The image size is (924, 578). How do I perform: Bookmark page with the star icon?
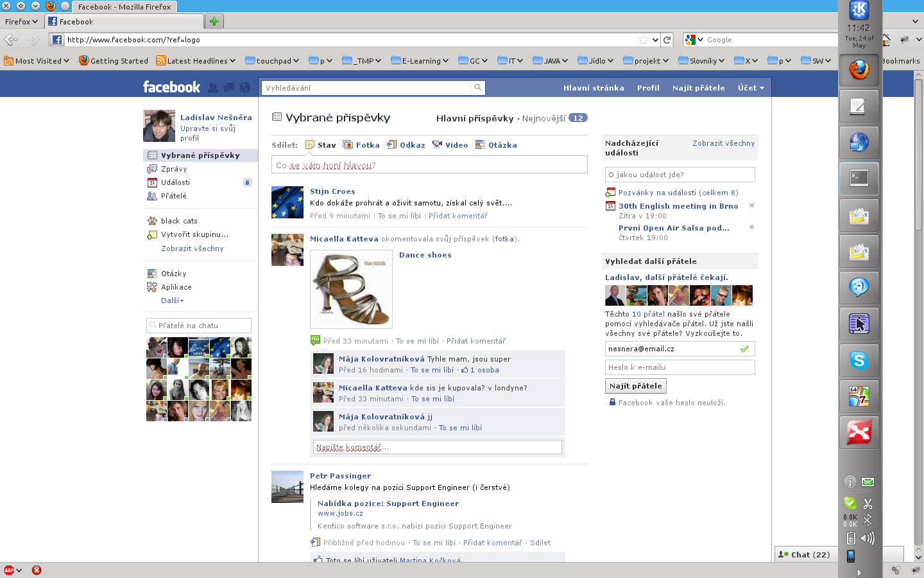(644, 40)
